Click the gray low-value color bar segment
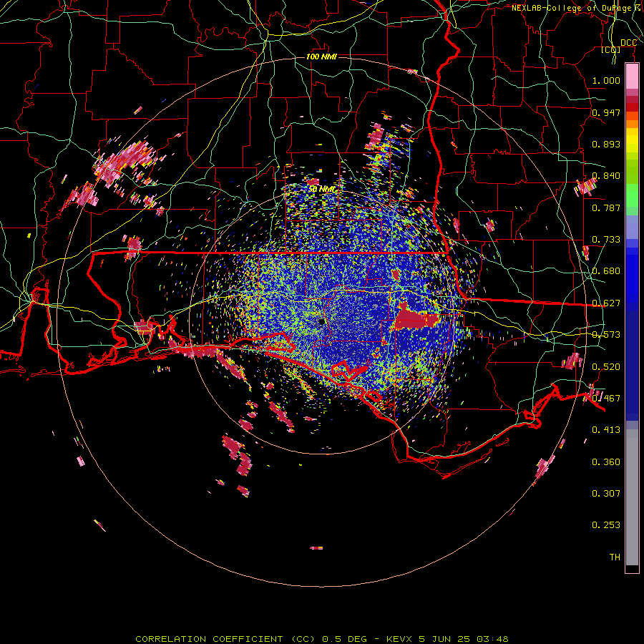The width and height of the screenshot is (644, 644). click(632, 497)
